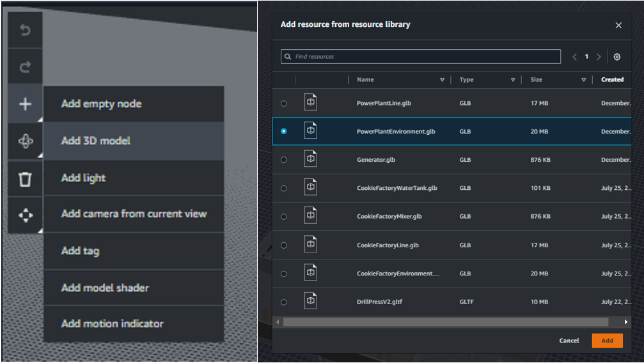Click the DrillPressV2.gltf name text
Viewport: 644px width, 363px height.
379,302
